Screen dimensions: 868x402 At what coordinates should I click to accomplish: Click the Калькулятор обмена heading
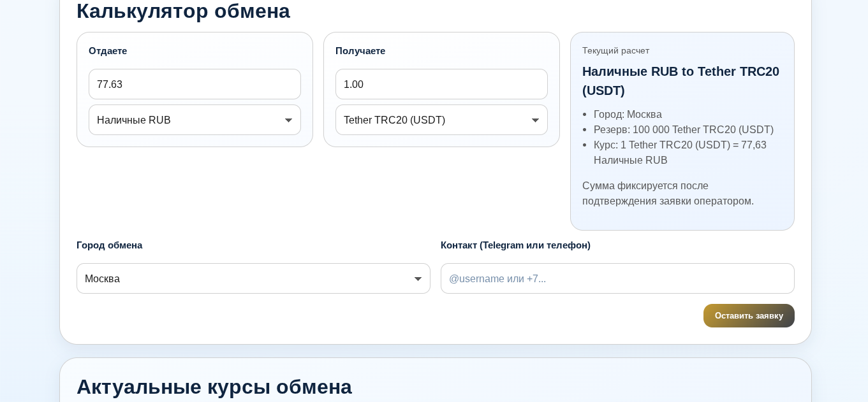pos(183,11)
